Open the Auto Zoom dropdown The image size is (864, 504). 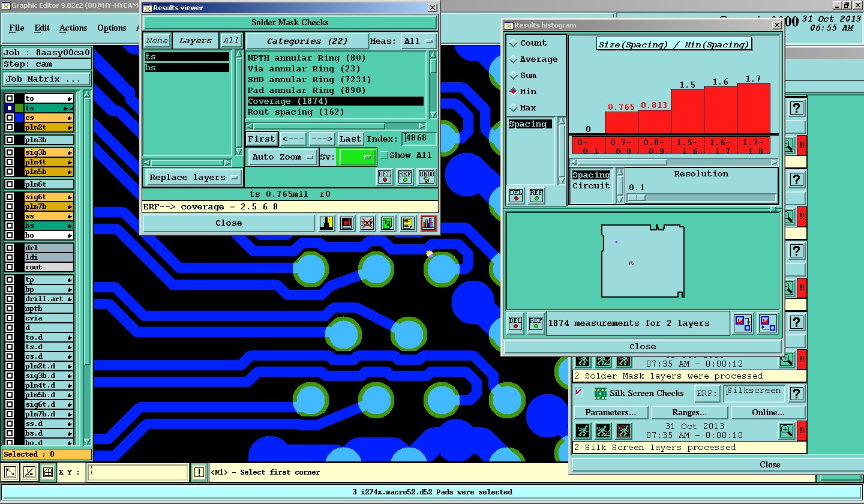tap(283, 157)
